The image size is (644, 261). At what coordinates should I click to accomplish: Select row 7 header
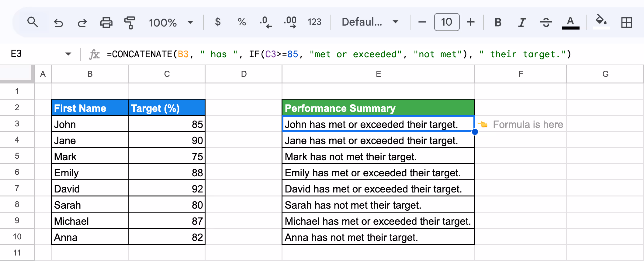[x=17, y=188]
